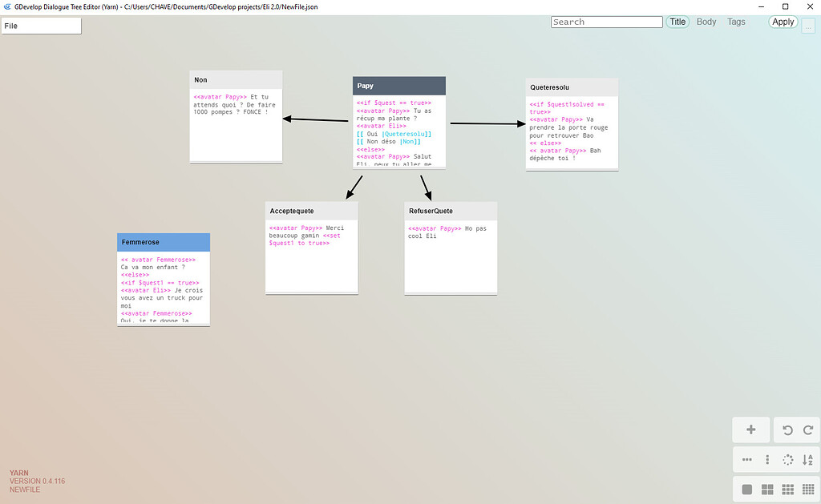
Task: Select the Papy dialogue node header
Action: pos(398,86)
